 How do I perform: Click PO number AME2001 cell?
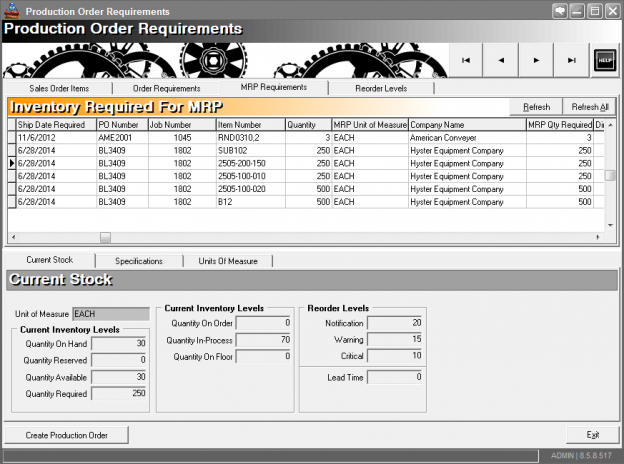pyautogui.click(x=122, y=138)
